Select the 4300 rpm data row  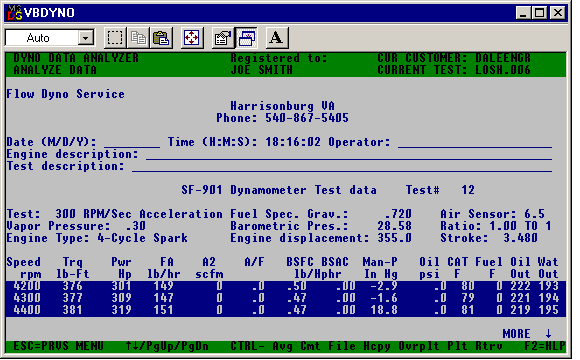click(x=286, y=298)
